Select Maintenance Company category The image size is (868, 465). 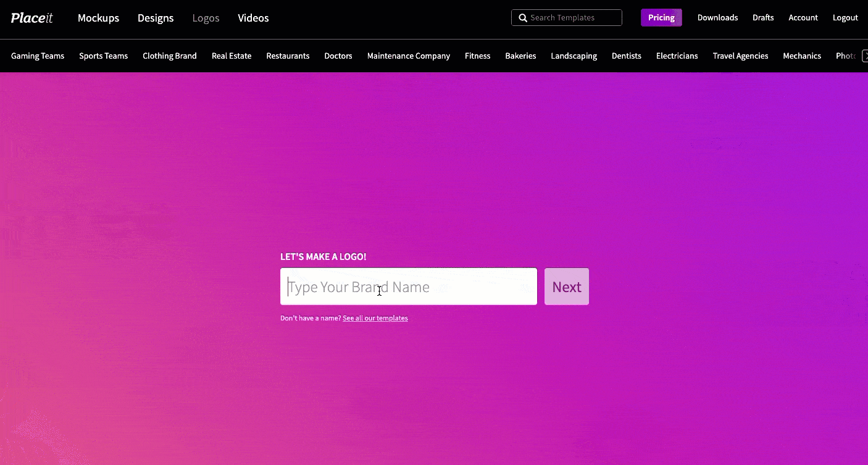[409, 56]
